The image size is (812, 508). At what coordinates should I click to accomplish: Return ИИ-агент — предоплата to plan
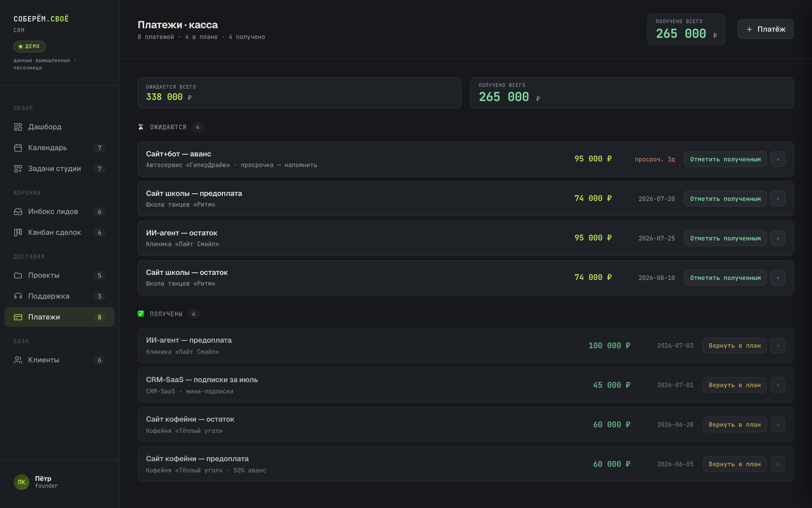(x=734, y=345)
